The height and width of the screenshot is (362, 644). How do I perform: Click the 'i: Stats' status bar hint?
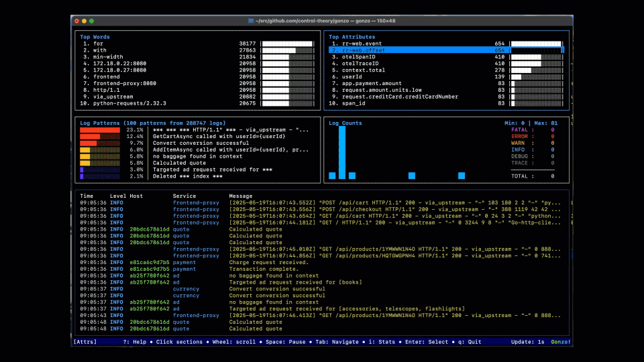point(382,342)
